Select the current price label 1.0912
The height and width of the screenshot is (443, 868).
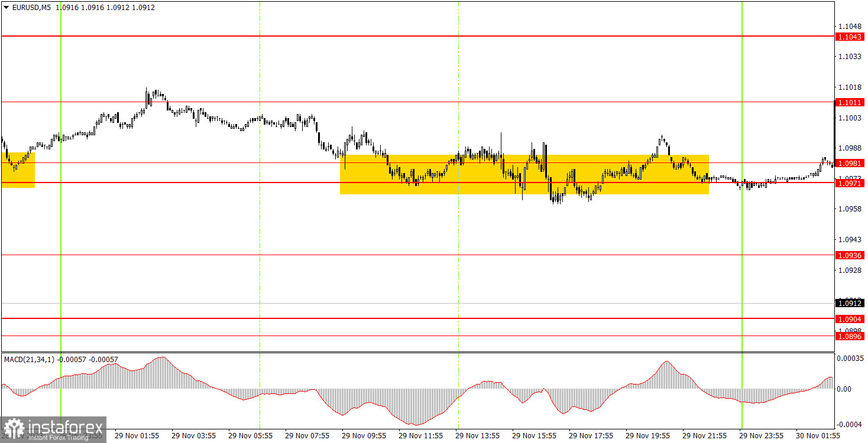850,303
